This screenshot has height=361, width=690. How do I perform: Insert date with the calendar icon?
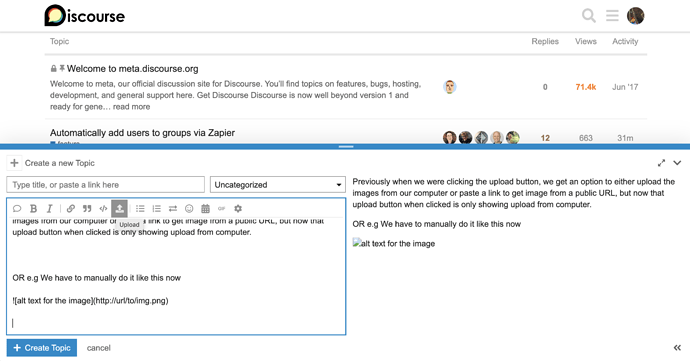[x=205, y=209]
